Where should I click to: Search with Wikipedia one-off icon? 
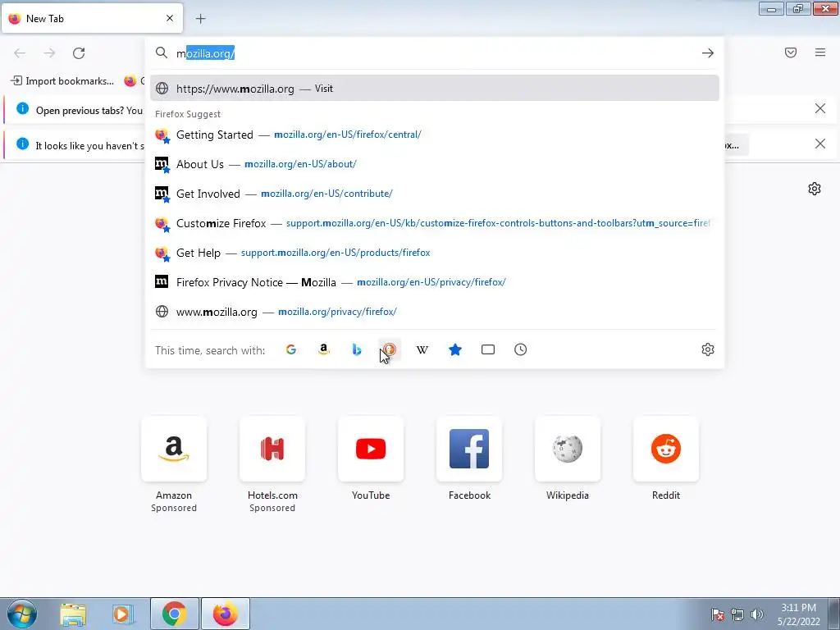tap(422, 349)
